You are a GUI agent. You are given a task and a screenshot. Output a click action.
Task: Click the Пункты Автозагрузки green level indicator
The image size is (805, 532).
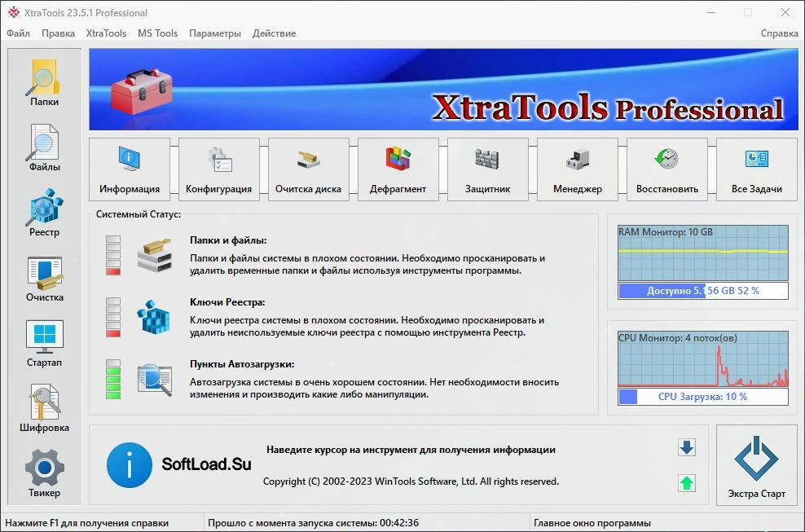point(113,380)
